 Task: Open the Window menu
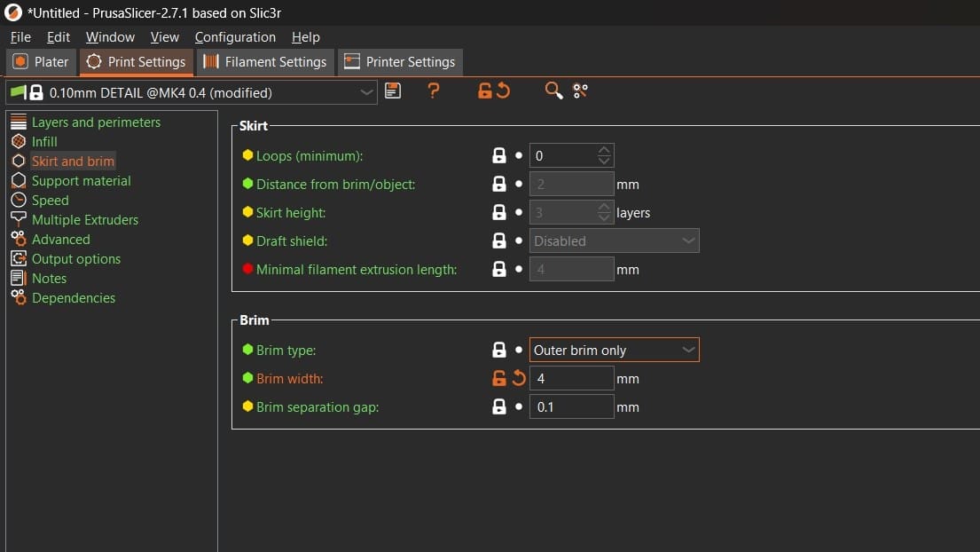[x=110, y=37]
